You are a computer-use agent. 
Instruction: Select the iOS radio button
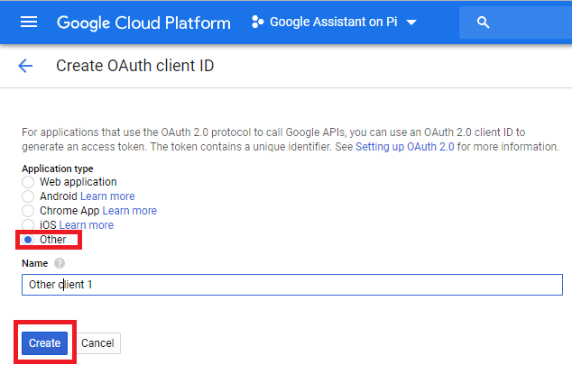pyautogui.click(x=28, y=224)
